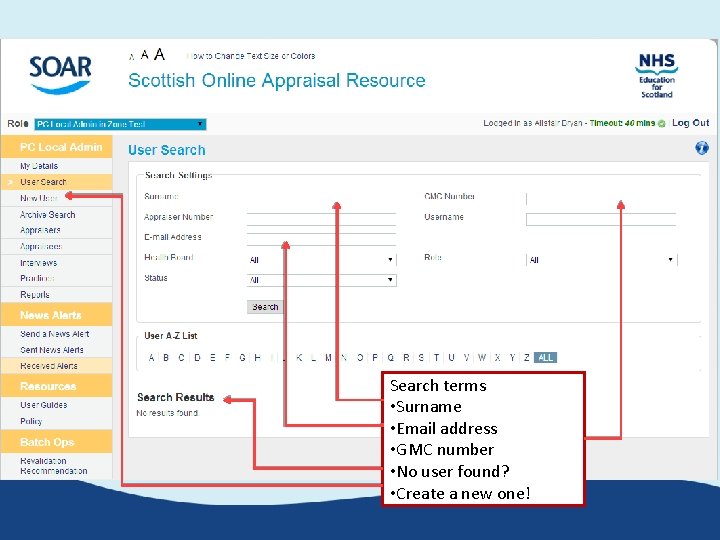Open Reports in sidebar

(35, 295)
